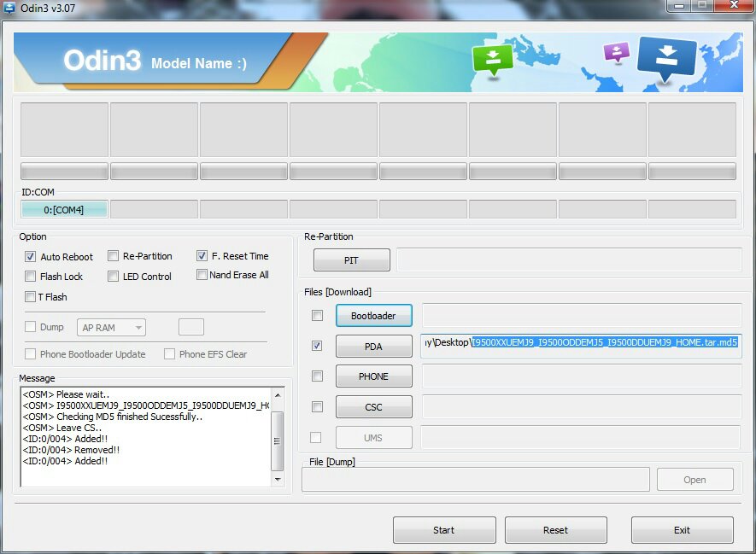Click the CSC file button
This screenshot has height=554, width=756.
[373, 407]
